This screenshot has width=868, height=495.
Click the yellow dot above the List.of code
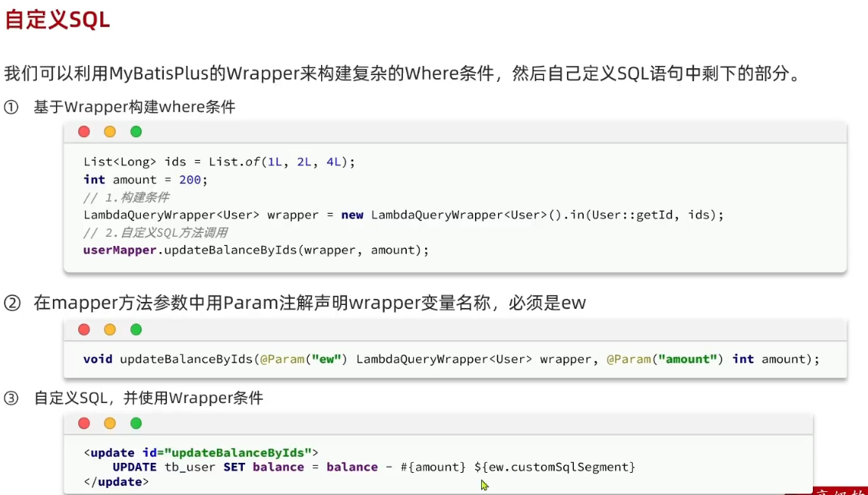click(x=110, y=132)
